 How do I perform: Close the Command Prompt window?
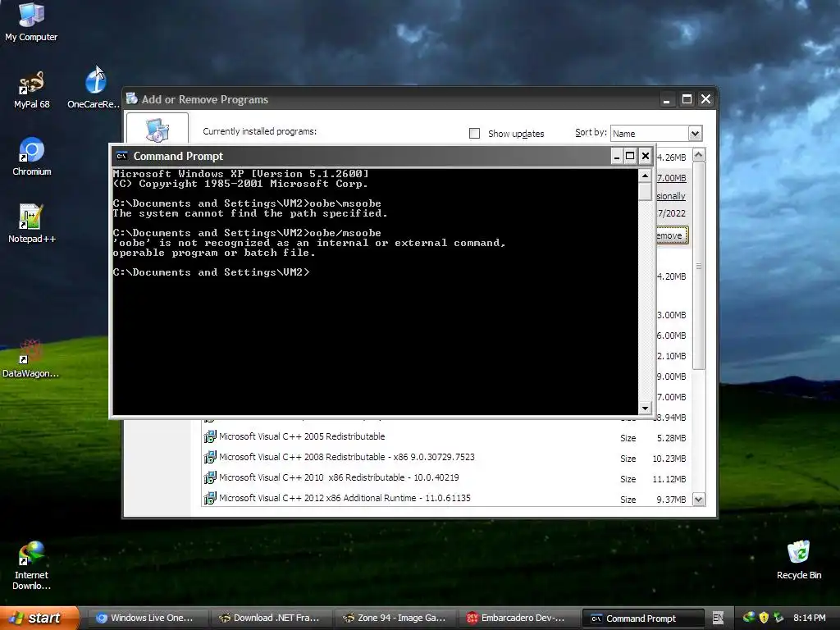(646, 156)
